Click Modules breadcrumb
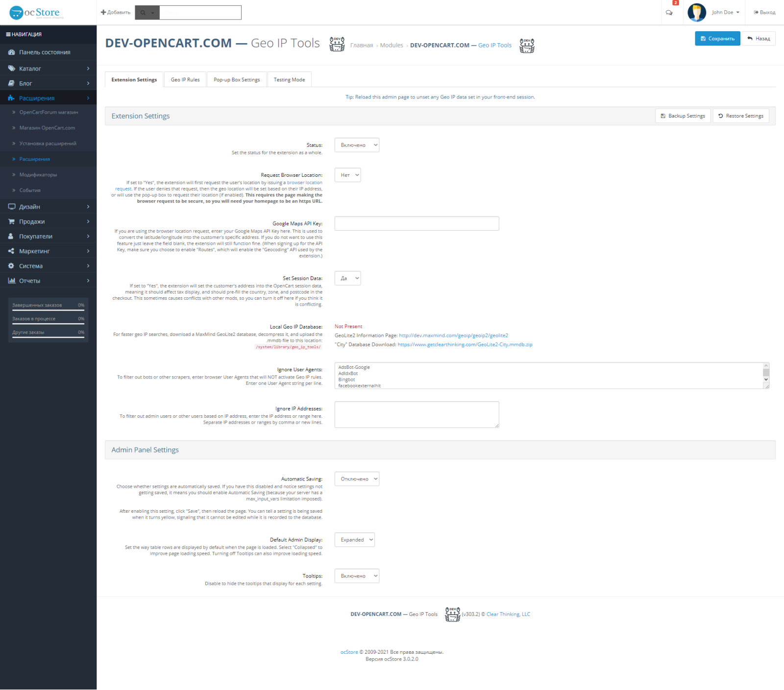784x690 pixels. (392, 46)
